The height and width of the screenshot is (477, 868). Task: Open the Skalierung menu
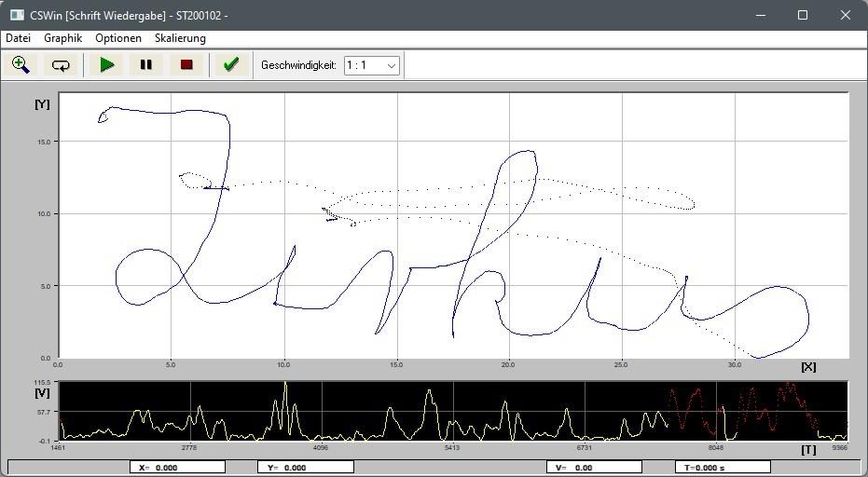point(181,38)
